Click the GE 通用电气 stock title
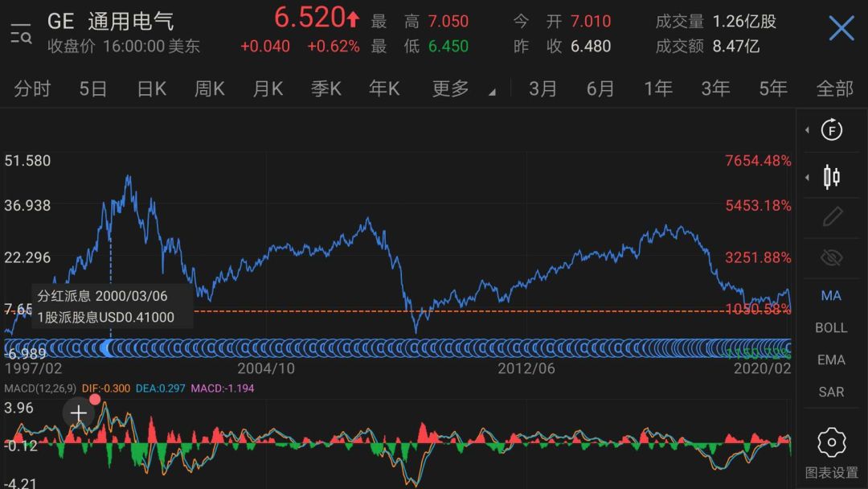This screenshot has width=868, height=489. (111, 22)
